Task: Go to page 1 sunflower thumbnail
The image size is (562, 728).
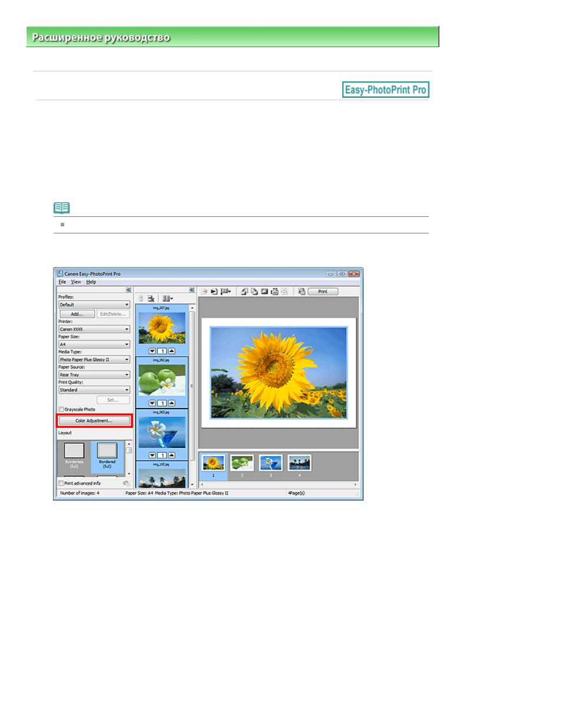Action: (213, 463)
